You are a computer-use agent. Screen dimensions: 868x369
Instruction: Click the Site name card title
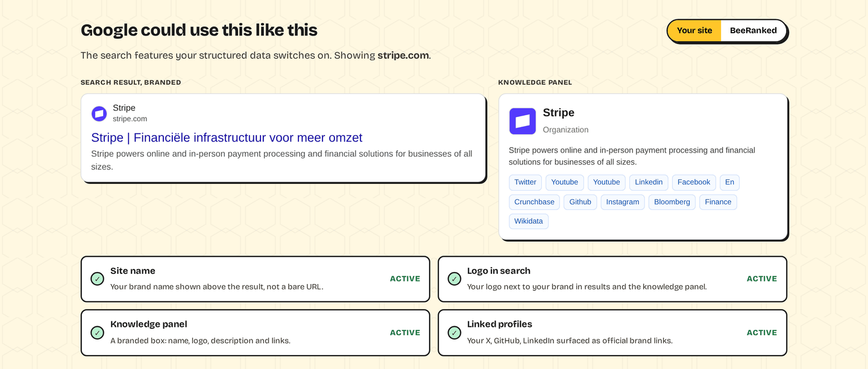click(x=133, y=271)
